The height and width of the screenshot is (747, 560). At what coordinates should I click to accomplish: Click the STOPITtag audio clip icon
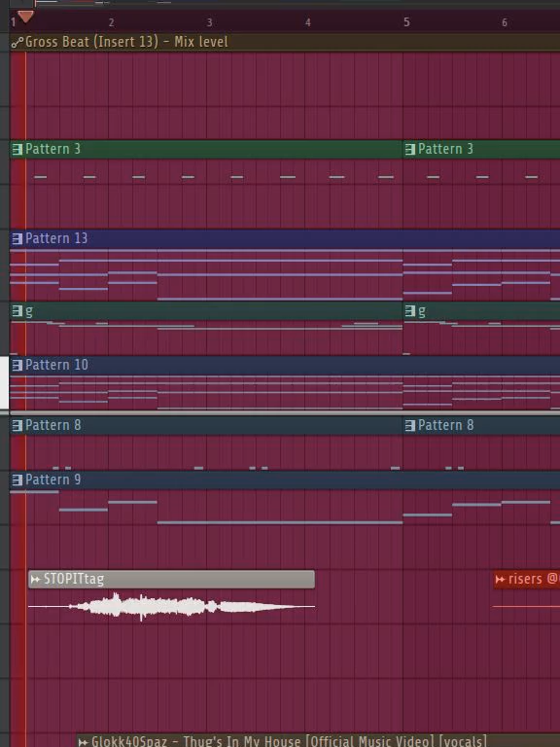pyautogui.click(x=35, y=580)
